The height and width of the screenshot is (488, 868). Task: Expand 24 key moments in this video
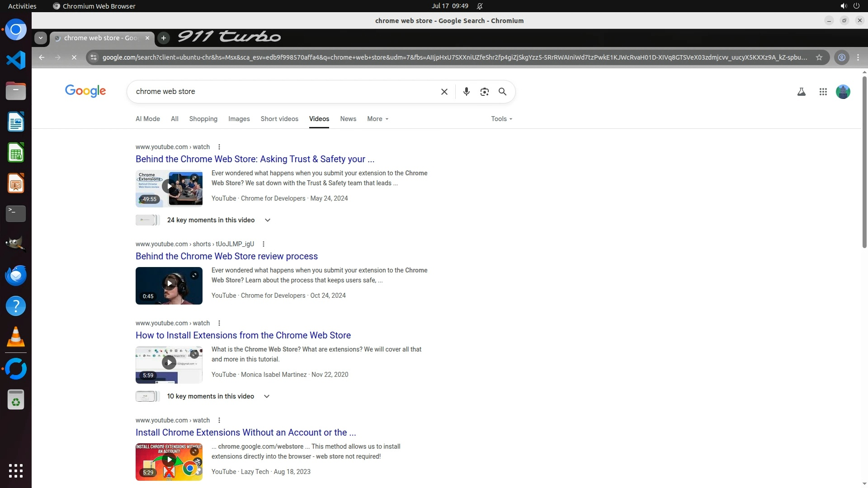tap(267, 220)
